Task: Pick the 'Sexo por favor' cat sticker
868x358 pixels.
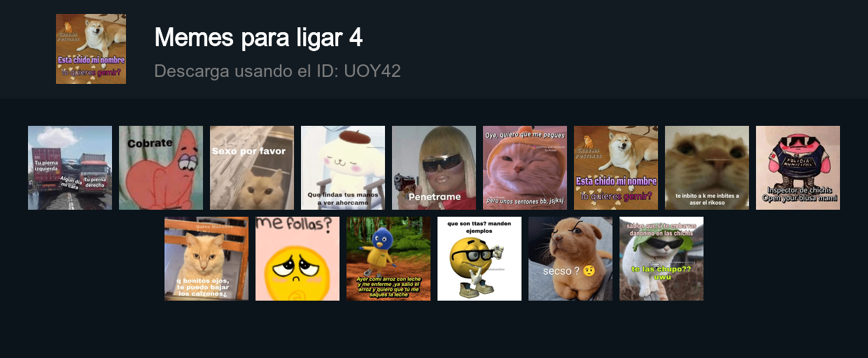Action: 252,168
